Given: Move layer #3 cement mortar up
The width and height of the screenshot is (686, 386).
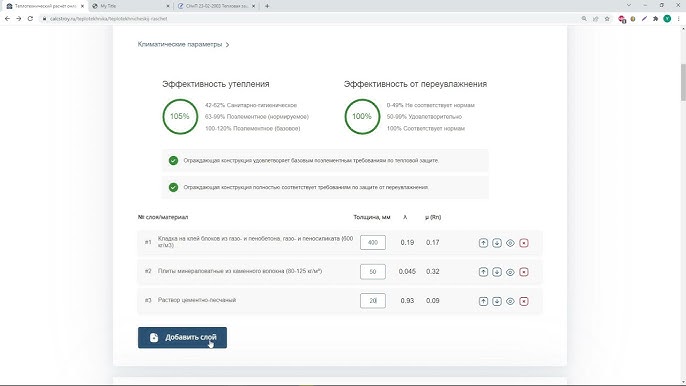Looking at the screenshot, I should tap(483, 301).
